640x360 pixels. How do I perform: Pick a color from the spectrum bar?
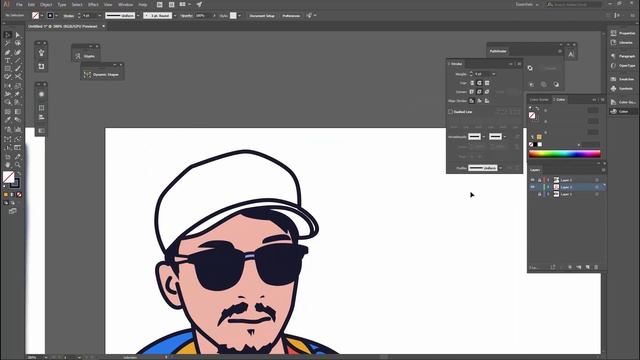coord(564,154)
